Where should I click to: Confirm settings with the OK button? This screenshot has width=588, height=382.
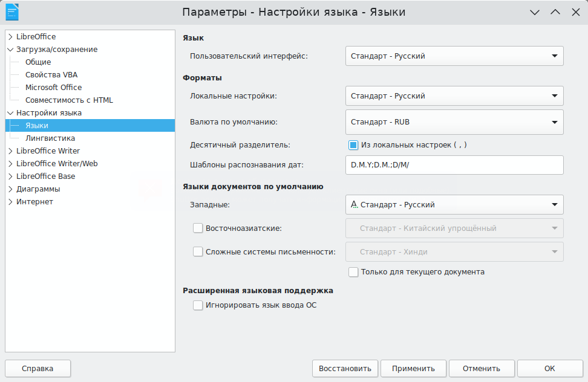tap(550, 369)
